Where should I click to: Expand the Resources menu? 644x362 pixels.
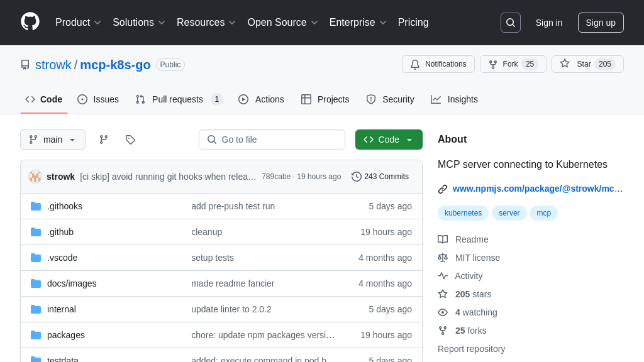[x=206, y=23]
